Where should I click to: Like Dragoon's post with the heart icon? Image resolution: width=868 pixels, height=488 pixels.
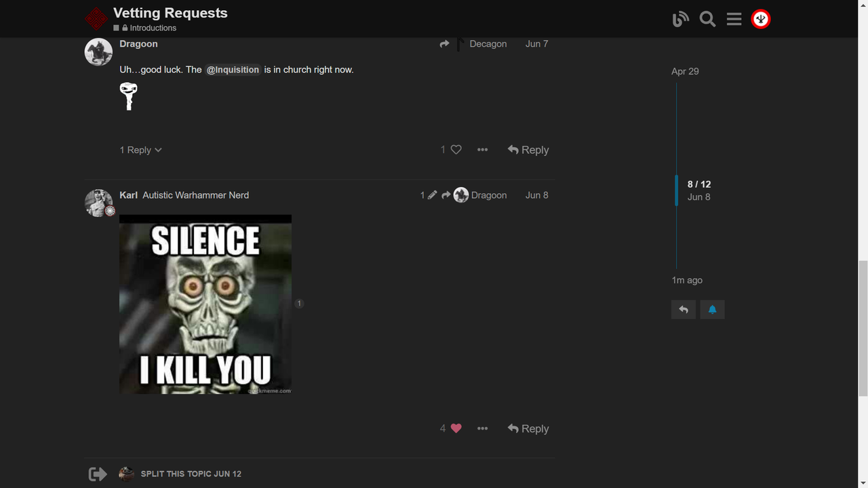point(456,150)
